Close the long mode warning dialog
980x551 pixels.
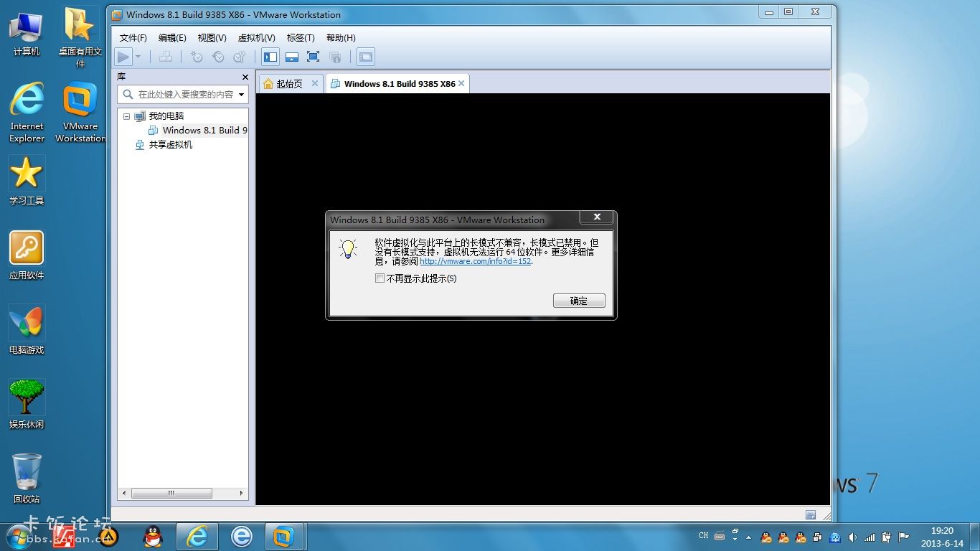tap(596, 217)
